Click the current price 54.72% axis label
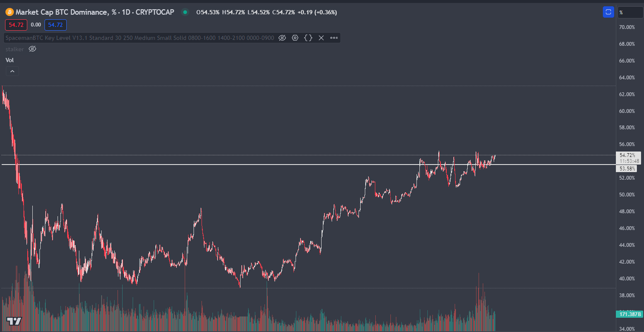644x332 pixels. (628, 155)
